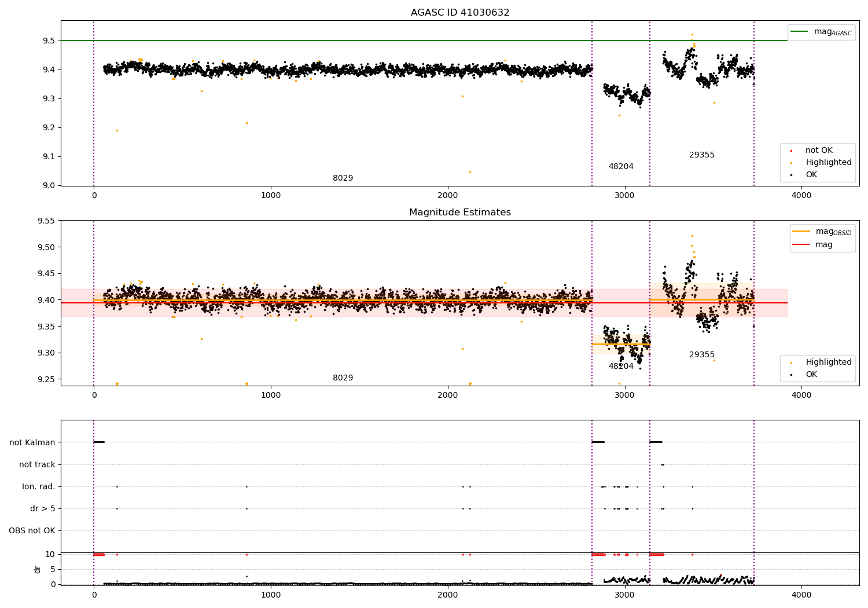Click the 9.40 y-axis tick label
868x608 pixels.
tap(46, 301)
